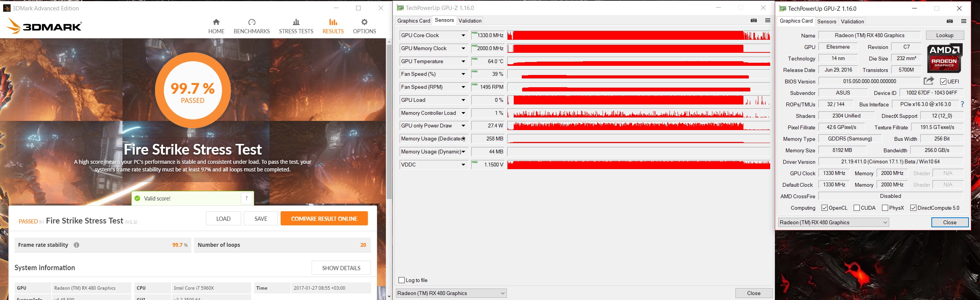Screen dimensions: 980x300
Task: Take screenshot in GPU-Z Graphics Card window
Action: [950, 21]
